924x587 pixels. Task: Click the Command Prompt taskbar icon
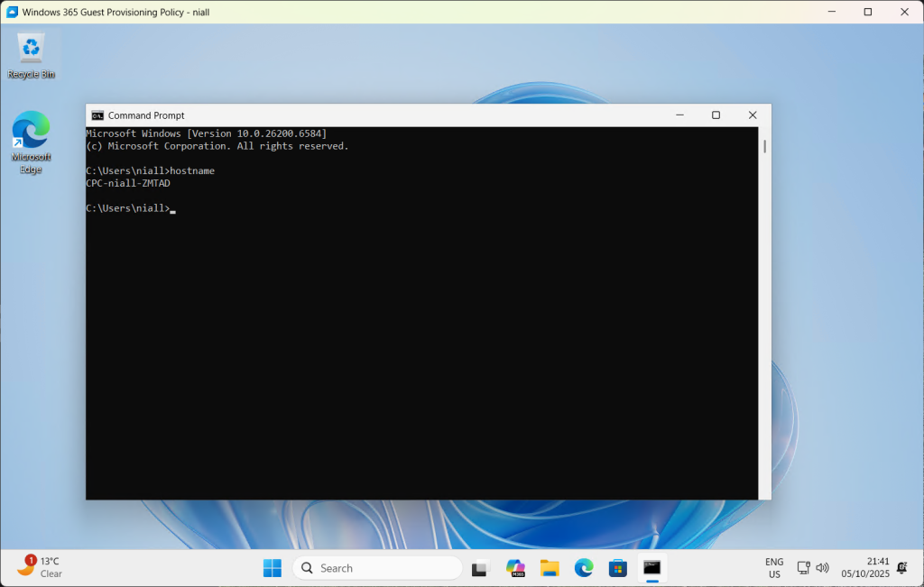click(x=651, y=568)
